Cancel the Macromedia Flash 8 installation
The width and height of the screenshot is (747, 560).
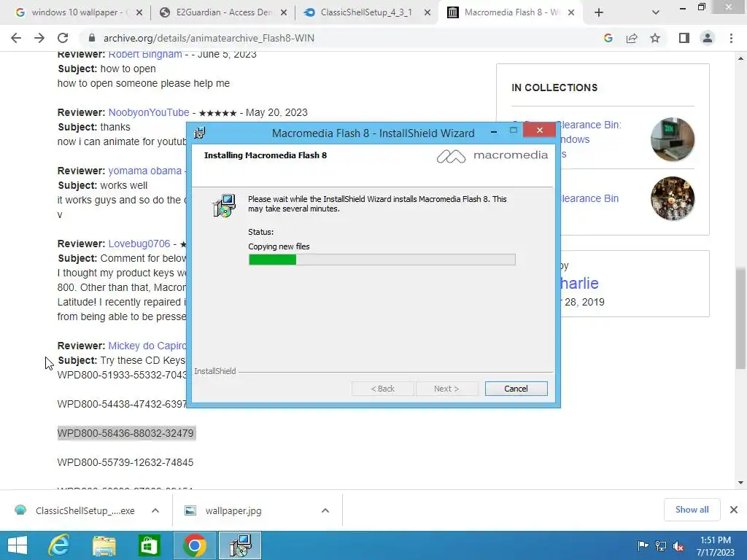[516, 389]
